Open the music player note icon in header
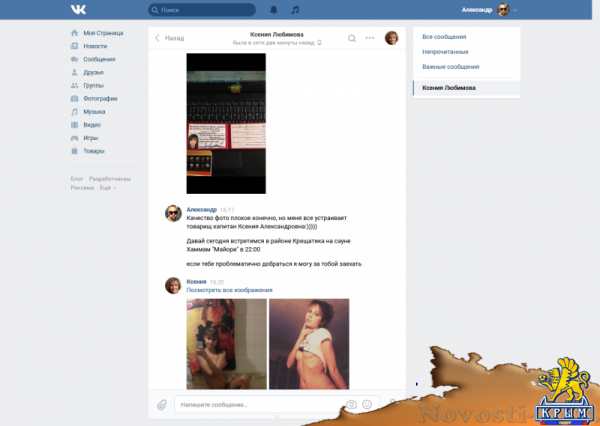This screenshot has width=600, height=426. coord(295,10)
